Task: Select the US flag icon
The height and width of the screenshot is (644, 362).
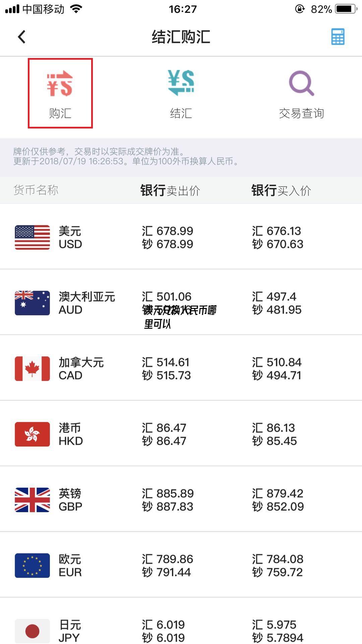Action: pos(32,237)
